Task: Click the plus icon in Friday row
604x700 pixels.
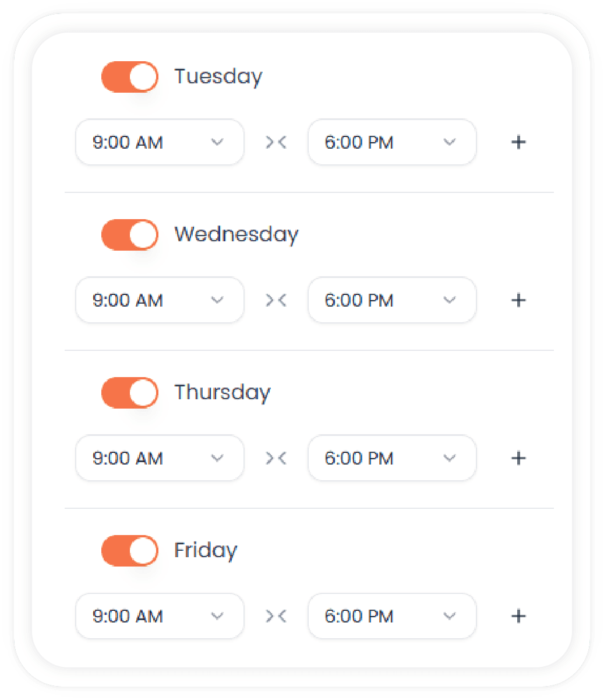Action: pos(518,616)
